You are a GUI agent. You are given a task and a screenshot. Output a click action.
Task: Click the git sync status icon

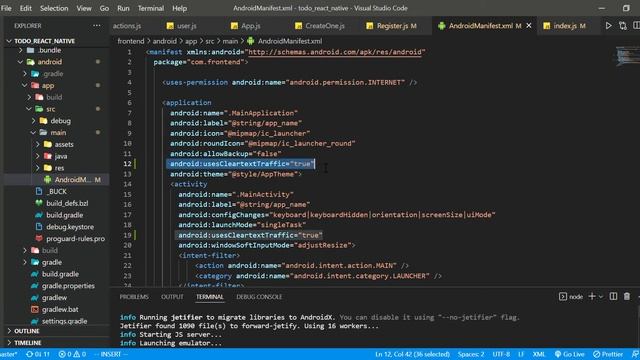tap(38, 354)
